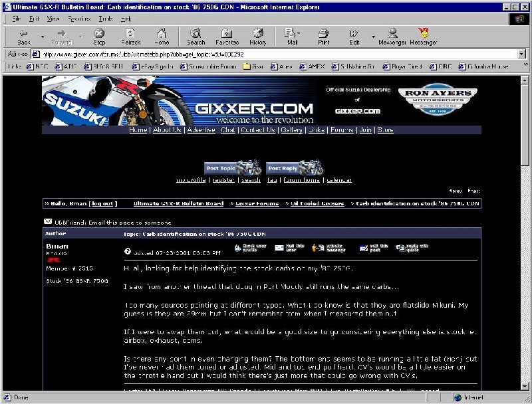
Task: Click the check user profile icon
Action: 251,248
